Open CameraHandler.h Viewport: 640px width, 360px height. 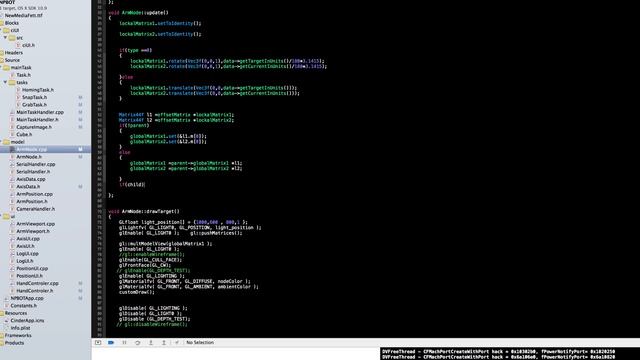click(x=36, y=209)
